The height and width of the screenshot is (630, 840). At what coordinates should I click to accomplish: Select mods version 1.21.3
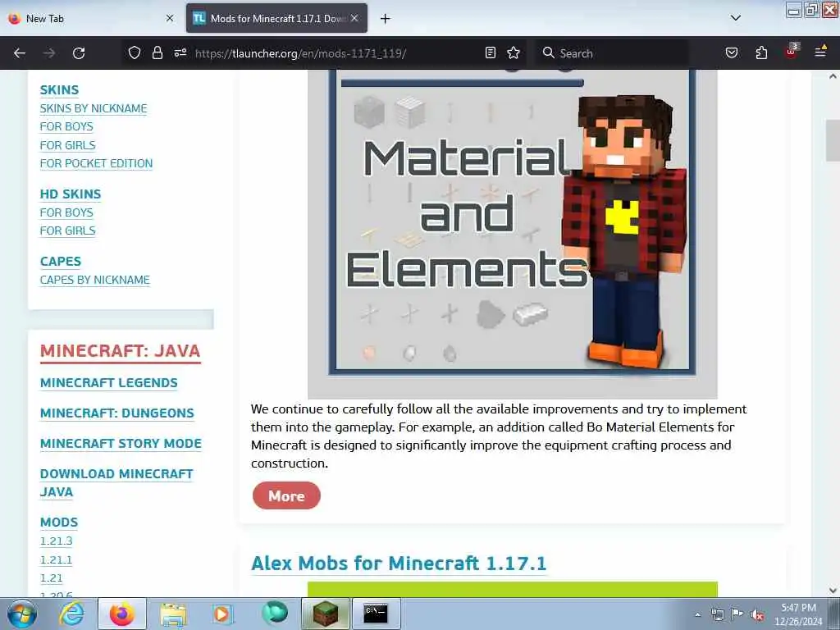(x=57, y=541)
